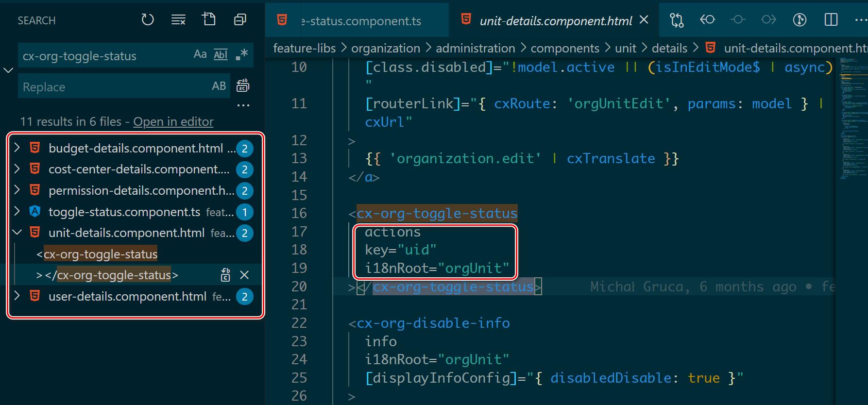Go back to previous change icon
The width and height of the screenshot is (868, 405).
[707, 20]
